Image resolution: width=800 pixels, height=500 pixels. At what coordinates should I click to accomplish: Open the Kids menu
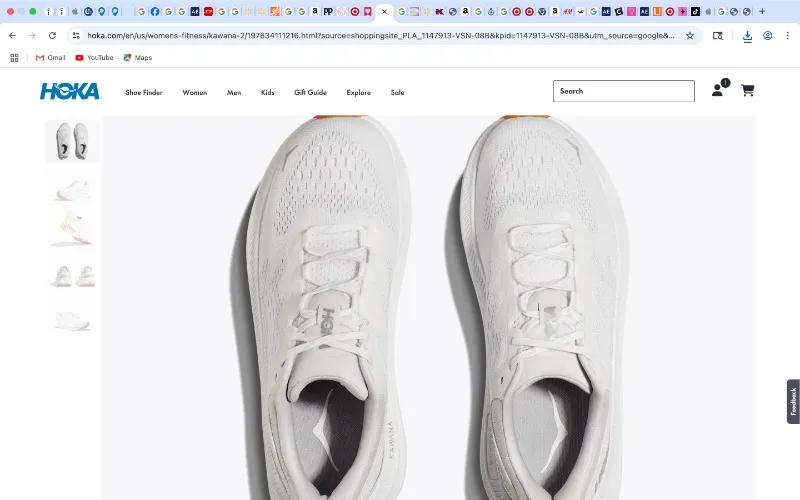[x=267, y=92]
